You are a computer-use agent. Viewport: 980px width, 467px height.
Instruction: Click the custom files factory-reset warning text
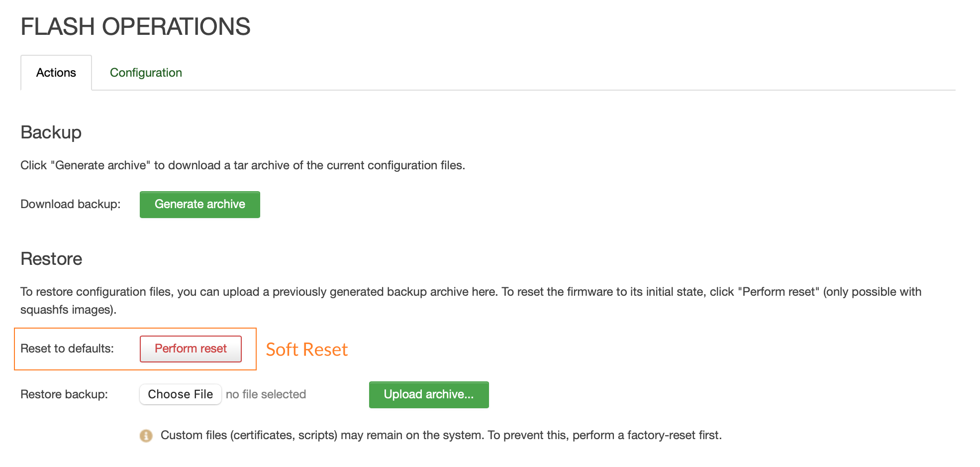441,435
